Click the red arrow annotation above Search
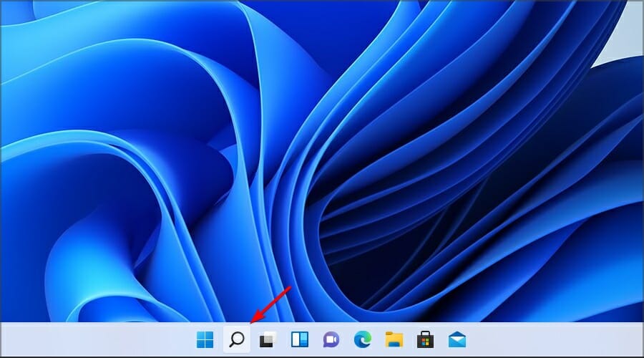The image size is (644, 358). 270,304
